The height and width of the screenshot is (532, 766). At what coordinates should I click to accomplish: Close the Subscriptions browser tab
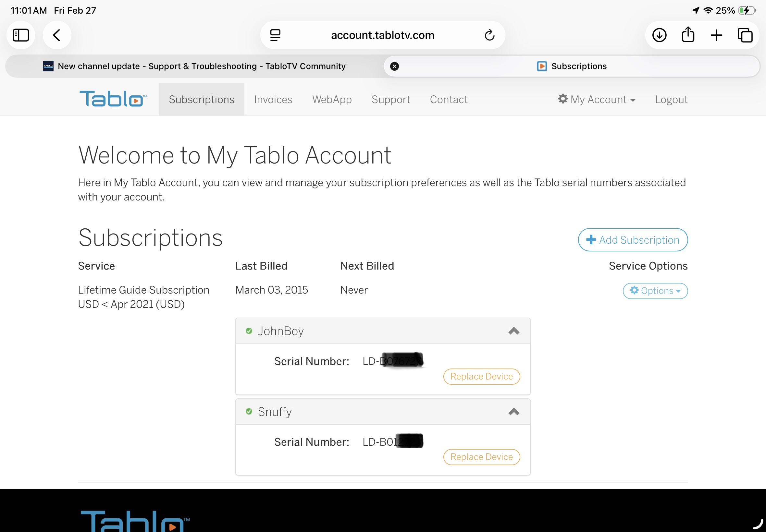[394, 66]
